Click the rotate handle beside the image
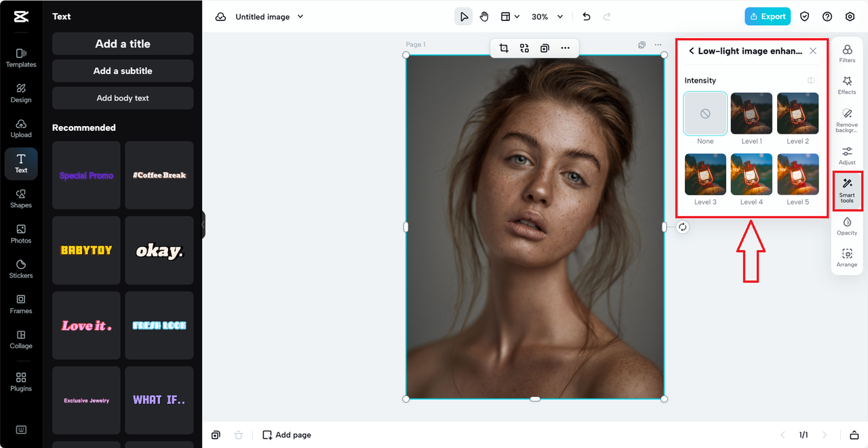The width and height of the screenshot is (868, 448). [683, 227]
